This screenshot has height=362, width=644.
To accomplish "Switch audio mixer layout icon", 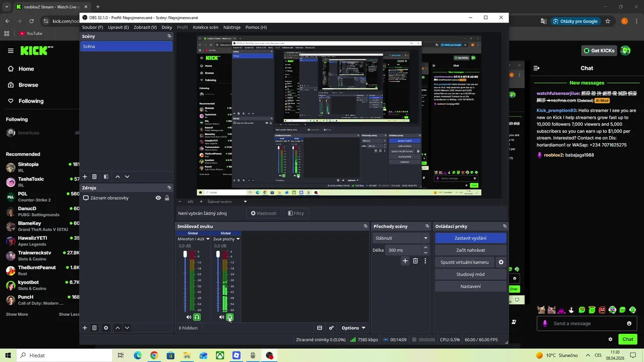I will tap(319, 328).
